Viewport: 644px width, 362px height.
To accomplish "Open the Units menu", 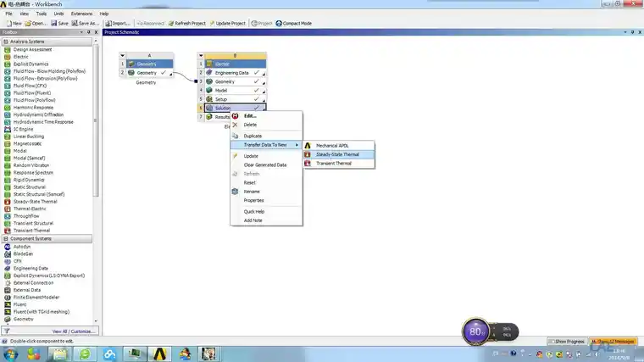I will point(58,14).
